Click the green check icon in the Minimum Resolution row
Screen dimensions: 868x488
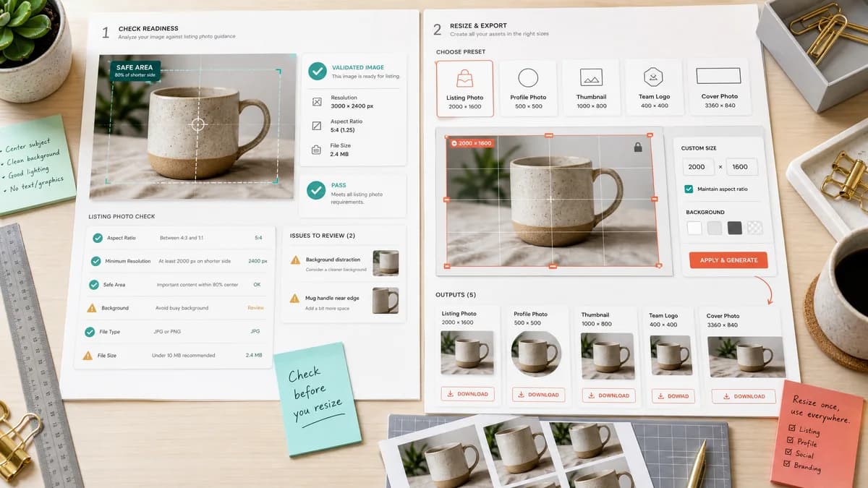coord(95,261)
